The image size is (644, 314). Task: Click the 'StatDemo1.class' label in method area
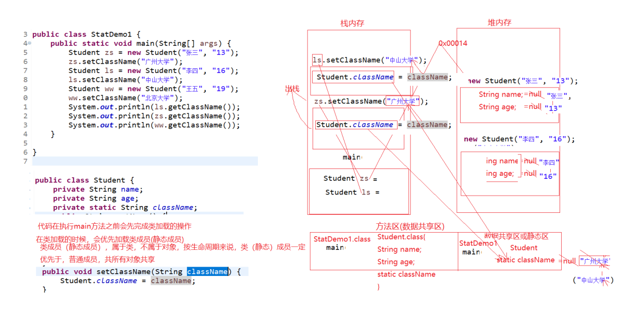point(342,239)
